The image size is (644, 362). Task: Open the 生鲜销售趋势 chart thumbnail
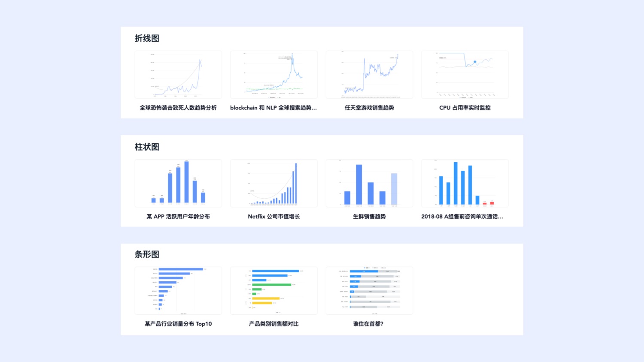pos(369,183)
